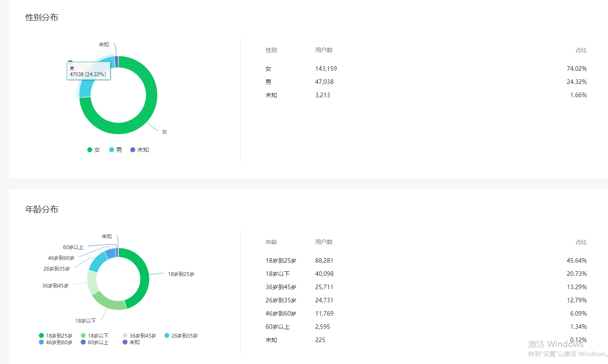Select the 女 row in gender table
Viewport: 608px width, 364px height.
[426, 69]
